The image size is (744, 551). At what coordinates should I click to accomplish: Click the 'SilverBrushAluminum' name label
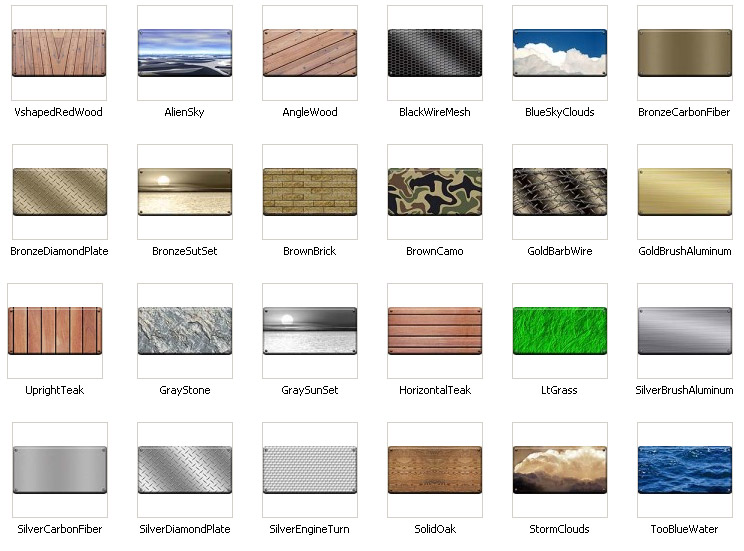coord(684,390)
